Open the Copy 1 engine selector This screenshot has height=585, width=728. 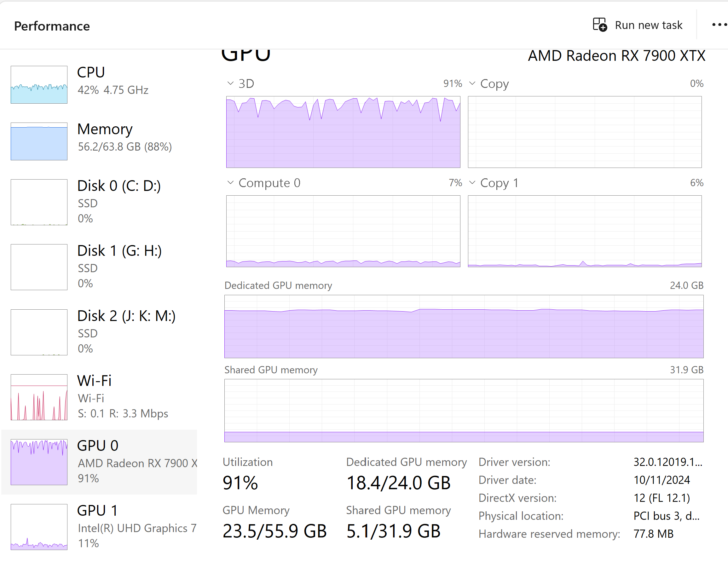pyautogui.click(x=472, y=183)
